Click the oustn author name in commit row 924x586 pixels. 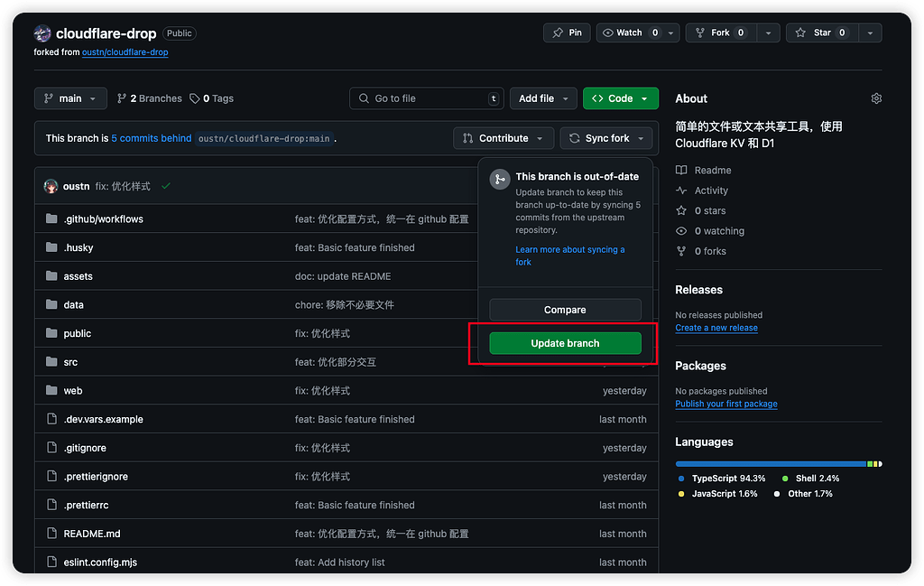point(76,186)
